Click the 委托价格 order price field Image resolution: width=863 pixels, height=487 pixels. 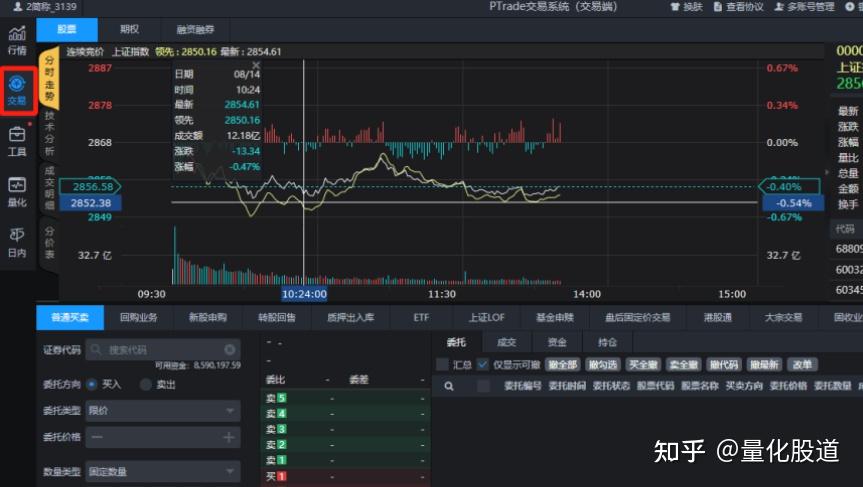click(163, 437)
